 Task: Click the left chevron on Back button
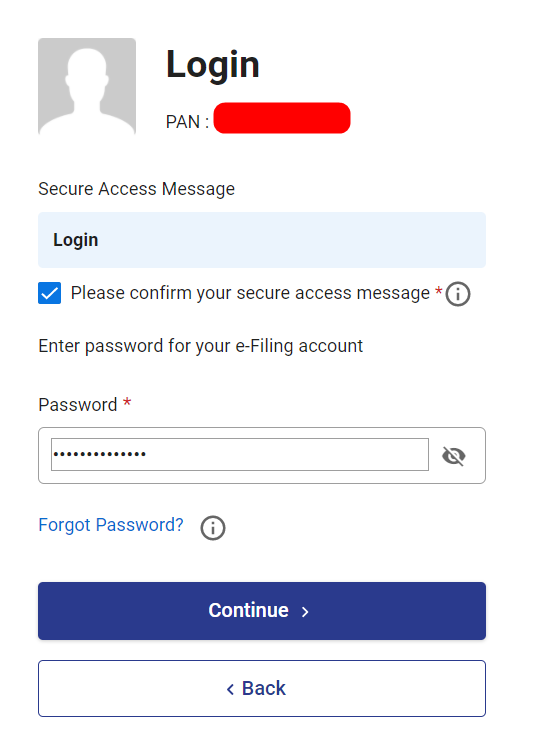pos(230,689)
